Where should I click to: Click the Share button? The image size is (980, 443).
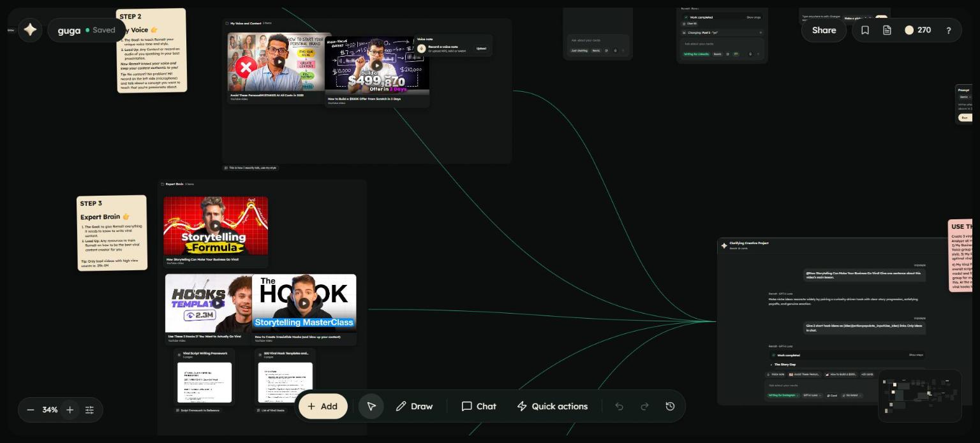click(824, 30)
